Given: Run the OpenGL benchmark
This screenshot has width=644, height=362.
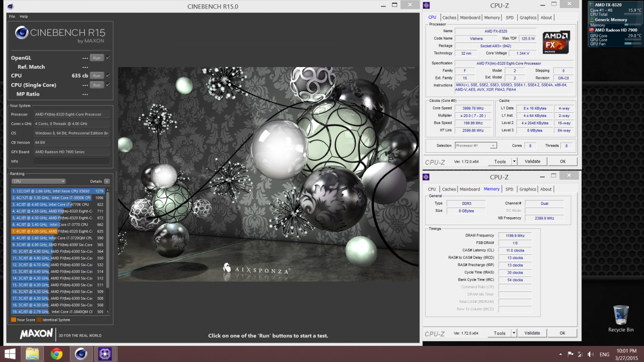Looking at the screenshot, I should (x=97, y=58).
